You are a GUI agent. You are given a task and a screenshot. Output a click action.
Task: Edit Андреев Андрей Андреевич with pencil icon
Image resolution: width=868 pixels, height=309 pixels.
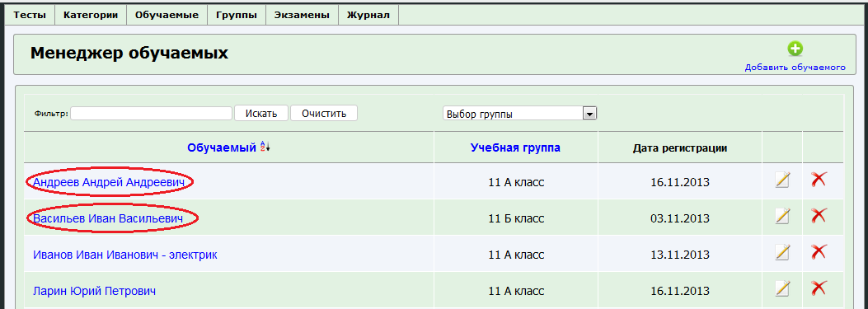click(782, 180)
